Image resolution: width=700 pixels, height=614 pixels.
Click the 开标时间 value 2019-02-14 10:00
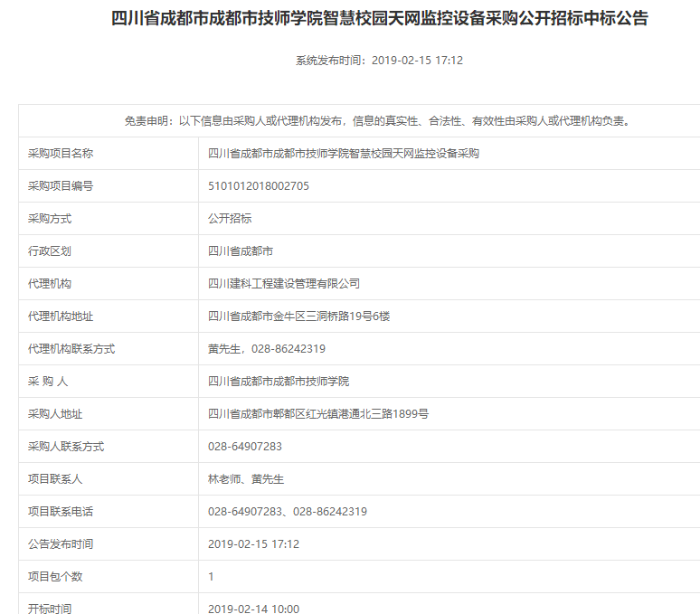[253, 609]
